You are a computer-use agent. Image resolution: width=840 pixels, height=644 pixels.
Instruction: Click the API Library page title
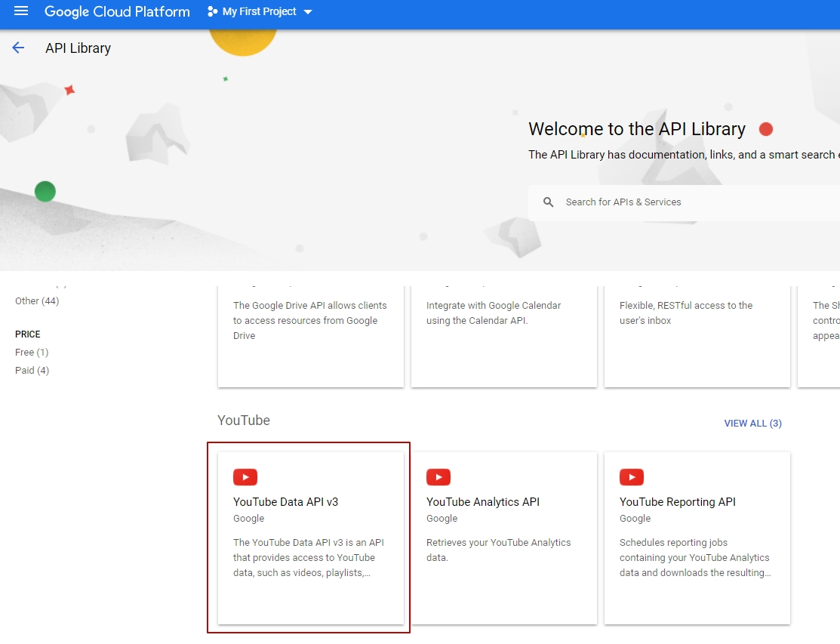pyautogui.click(x=78, y=48)
